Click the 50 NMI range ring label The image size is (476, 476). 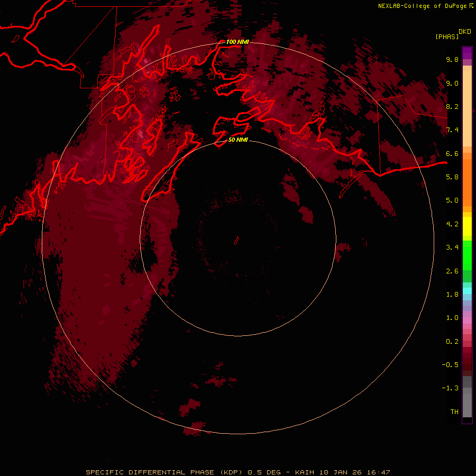pyautogui.click(x=238, y=140)
